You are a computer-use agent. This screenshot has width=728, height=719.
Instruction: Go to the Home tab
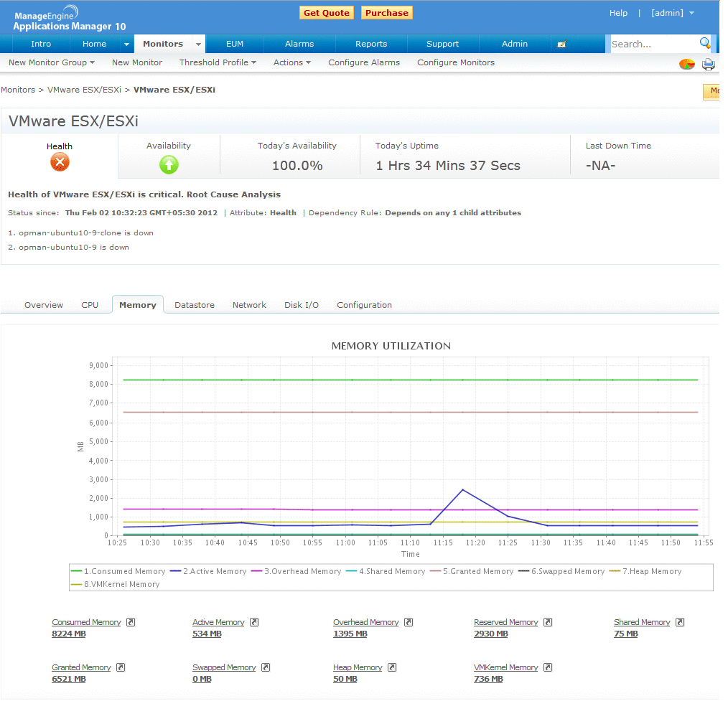coord(94,44)
